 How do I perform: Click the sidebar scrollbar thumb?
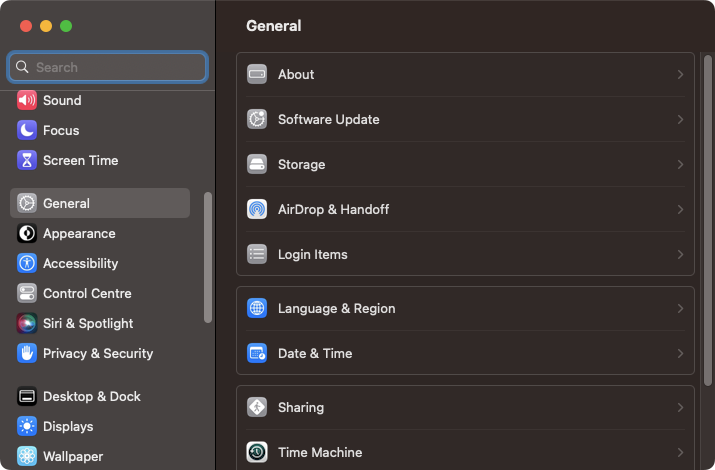click(208, 258)
